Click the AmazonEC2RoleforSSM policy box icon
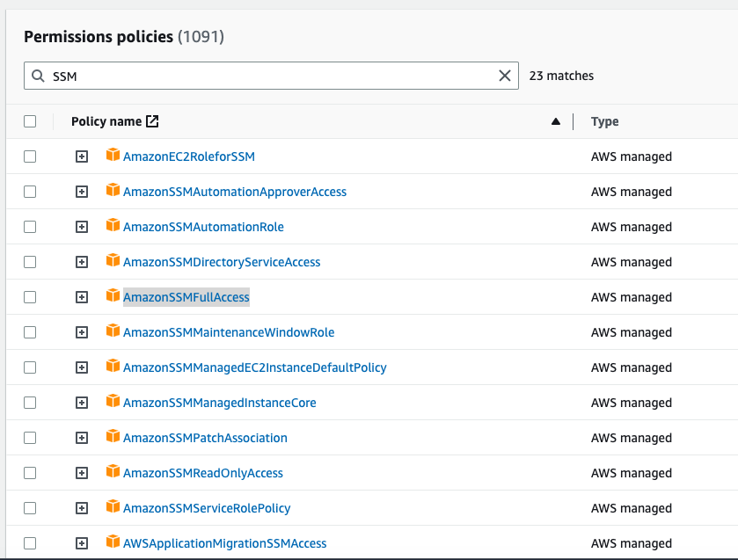The image size is (738, 560). pyautogui.click(x=113, y=155)
